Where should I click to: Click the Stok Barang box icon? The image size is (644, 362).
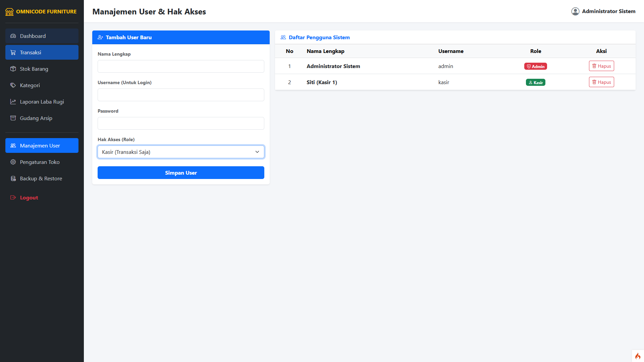(x=13, y=69)
